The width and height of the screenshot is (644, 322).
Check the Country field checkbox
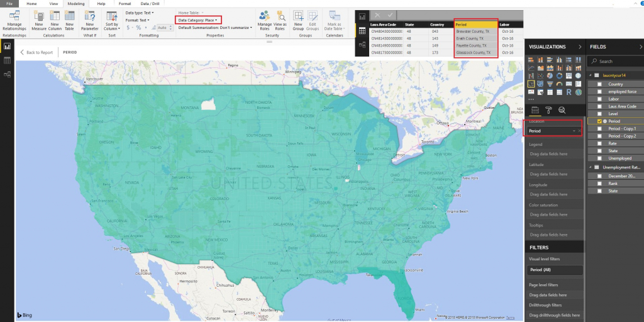(599, 84)
